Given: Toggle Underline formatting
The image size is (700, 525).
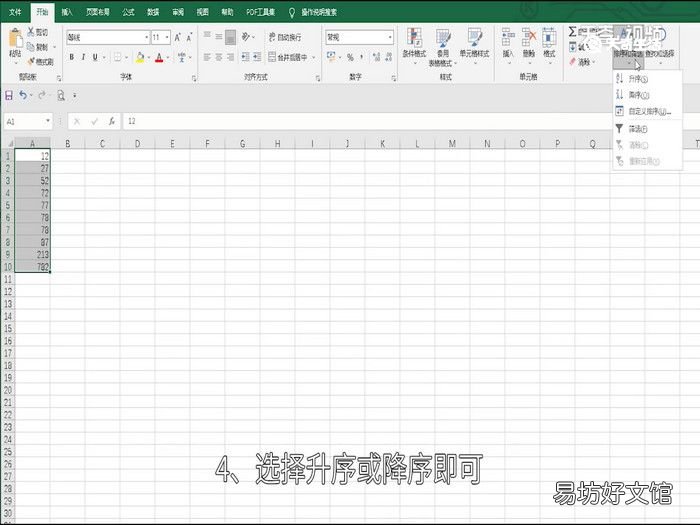Looking at the screenshot, I should [x=95, y=57].
